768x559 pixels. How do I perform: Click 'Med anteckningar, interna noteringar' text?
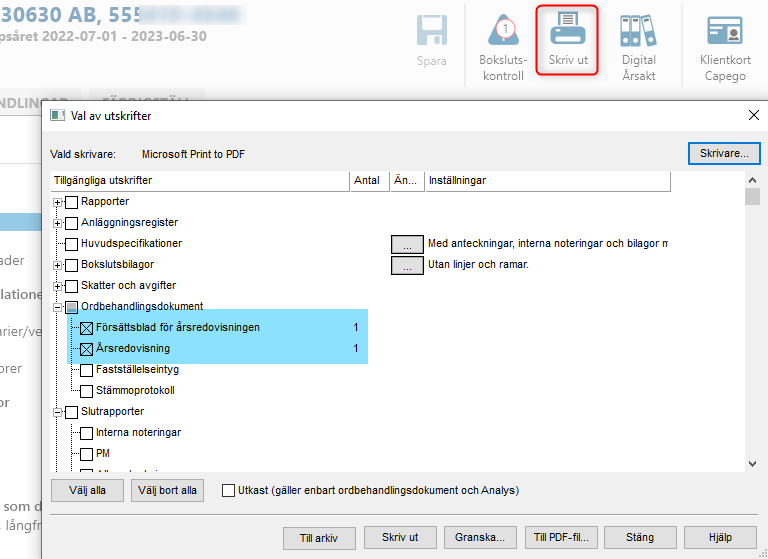point(548,243)
